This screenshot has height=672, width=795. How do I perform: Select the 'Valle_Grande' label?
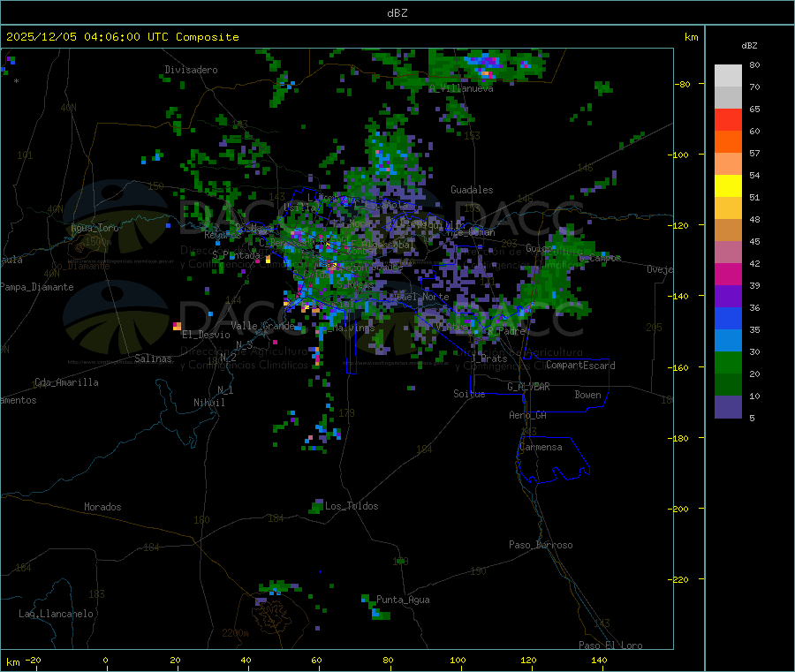[262, 326]
